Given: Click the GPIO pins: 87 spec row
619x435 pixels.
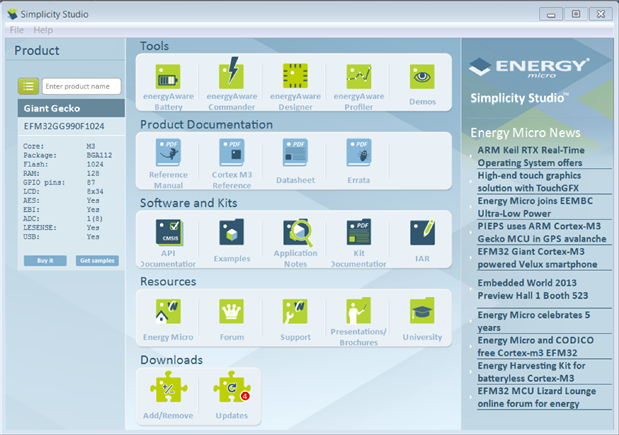Looking at the screenshot, I should (x=59, y=182).
